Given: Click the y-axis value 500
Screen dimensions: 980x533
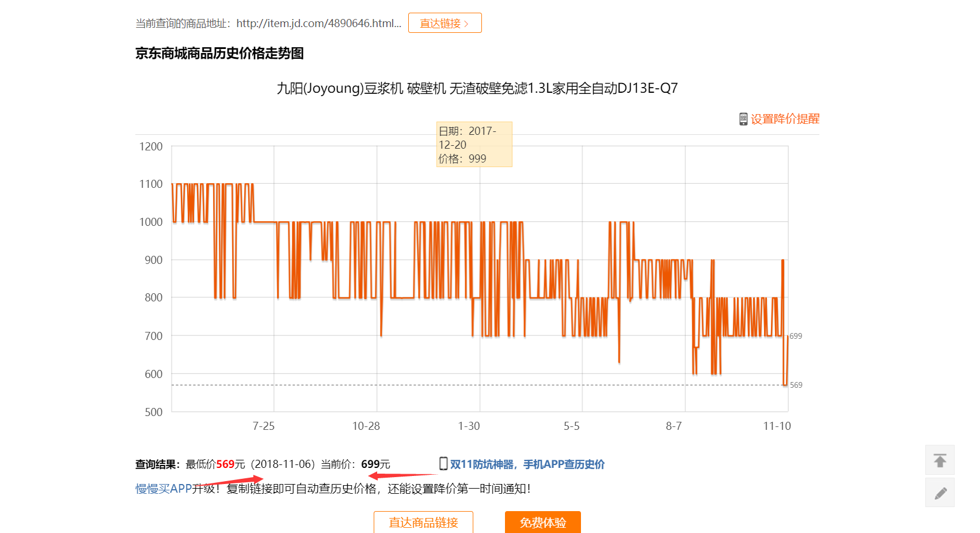Looking at the screenshot, I should [154, 412].
